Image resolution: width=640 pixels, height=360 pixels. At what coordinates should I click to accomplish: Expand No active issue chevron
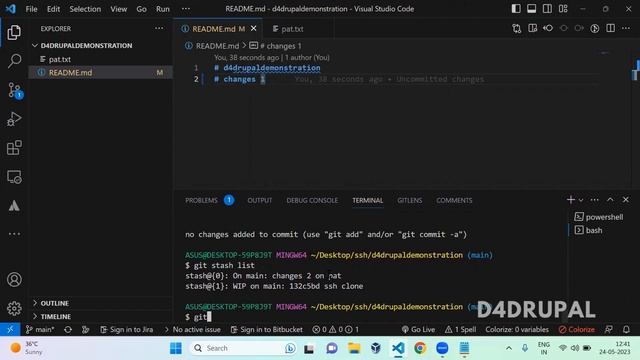166,329
